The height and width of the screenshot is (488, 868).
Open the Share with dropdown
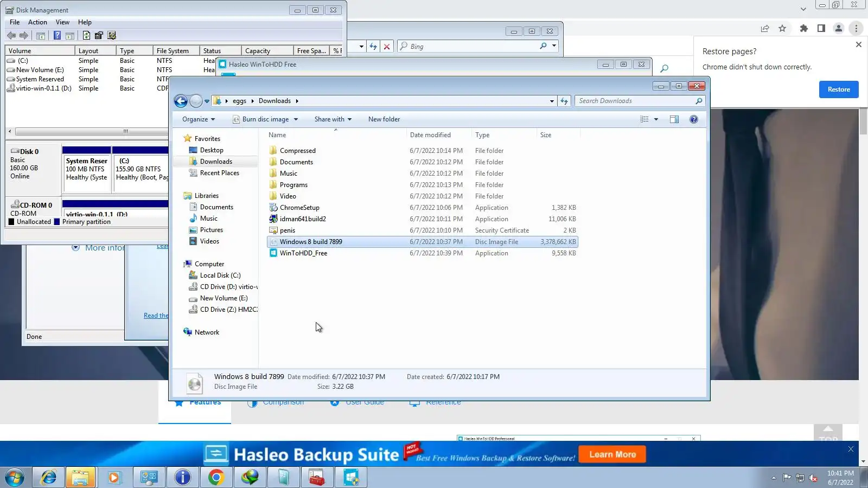coord(333,119)
